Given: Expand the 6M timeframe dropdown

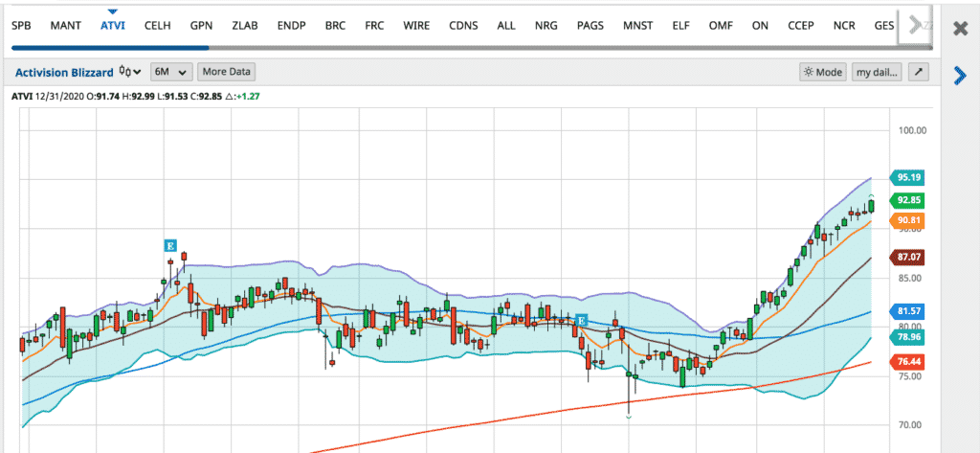Looking at the screenshot, I should pos(171,72).
